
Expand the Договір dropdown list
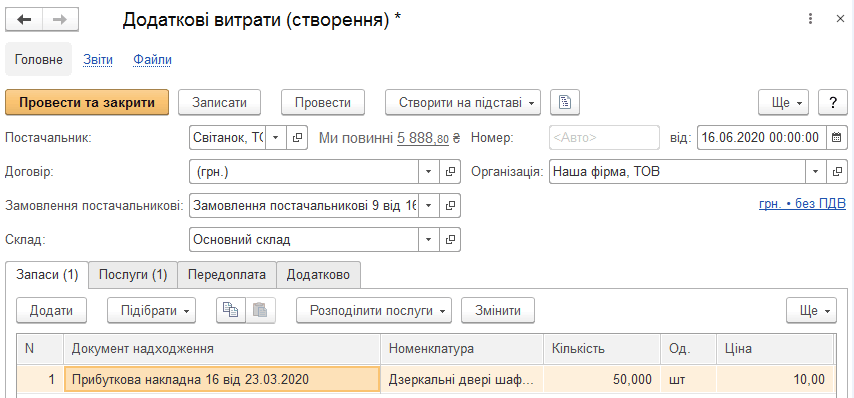[429, 172]
